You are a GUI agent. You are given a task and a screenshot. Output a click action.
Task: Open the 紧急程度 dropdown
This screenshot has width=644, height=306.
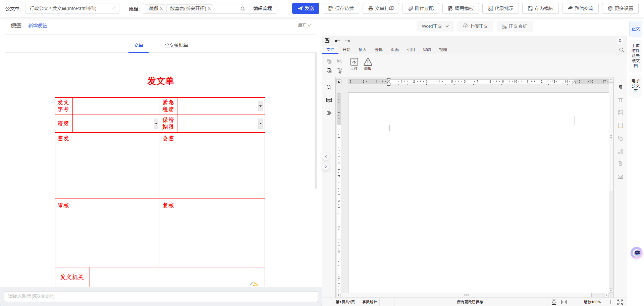pyautogui.click(x=260, y=106)
